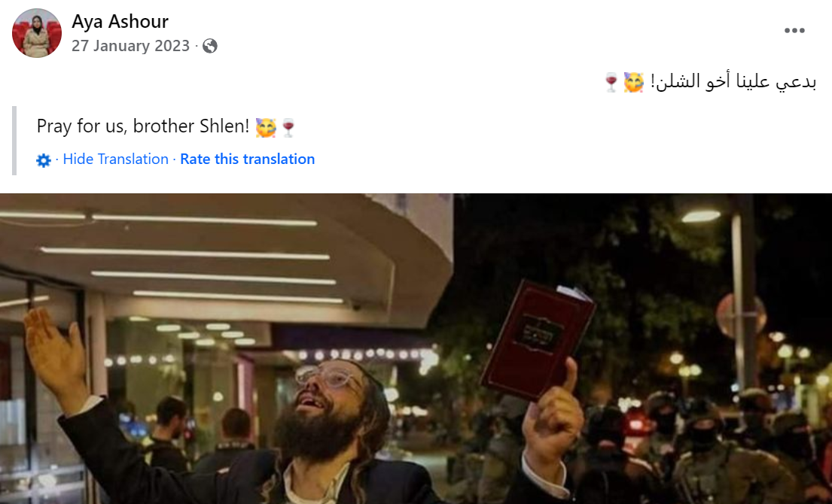
Task: Open Aya Ashour's profile name link
Action: pyautogui.click(x=120, y=22)
